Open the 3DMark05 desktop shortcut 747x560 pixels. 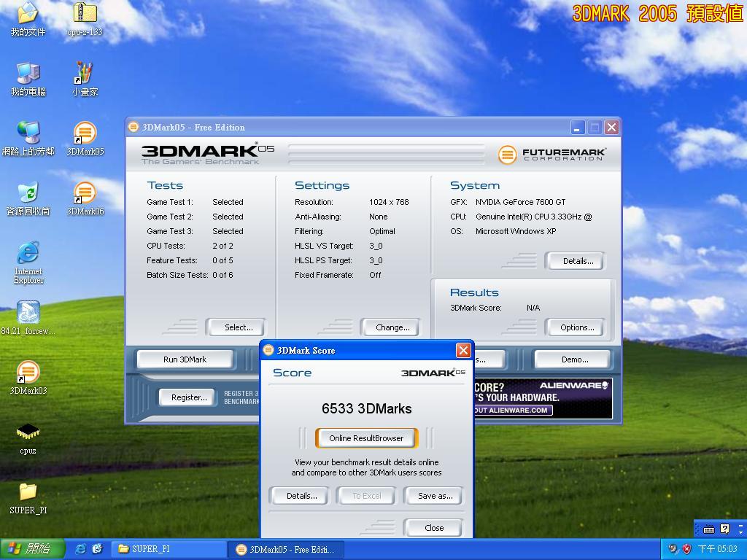click(x=85, y=135)
